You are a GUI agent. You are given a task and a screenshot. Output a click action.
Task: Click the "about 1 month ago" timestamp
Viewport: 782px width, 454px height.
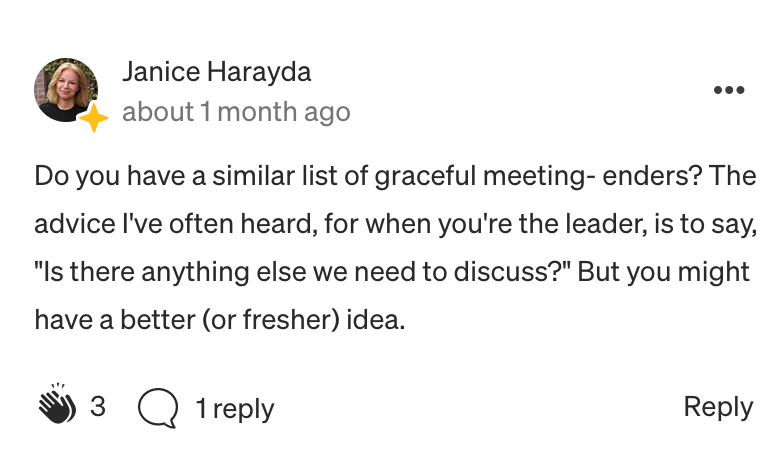(236, 112)
